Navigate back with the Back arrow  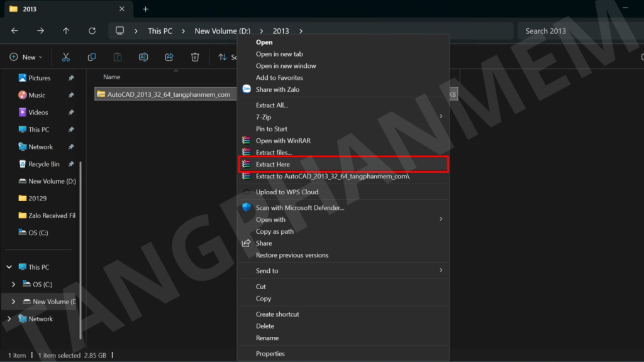(x=14, y=31)
